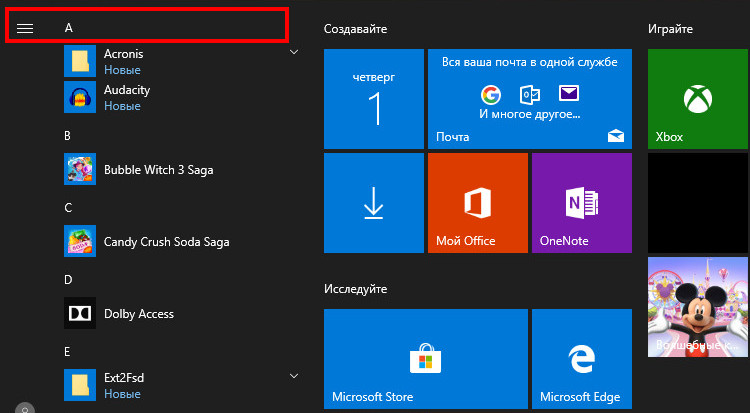750x413 pixels.
Task: Open the Bubble Witch 3 Saga icon
Action: coord(80,169)
